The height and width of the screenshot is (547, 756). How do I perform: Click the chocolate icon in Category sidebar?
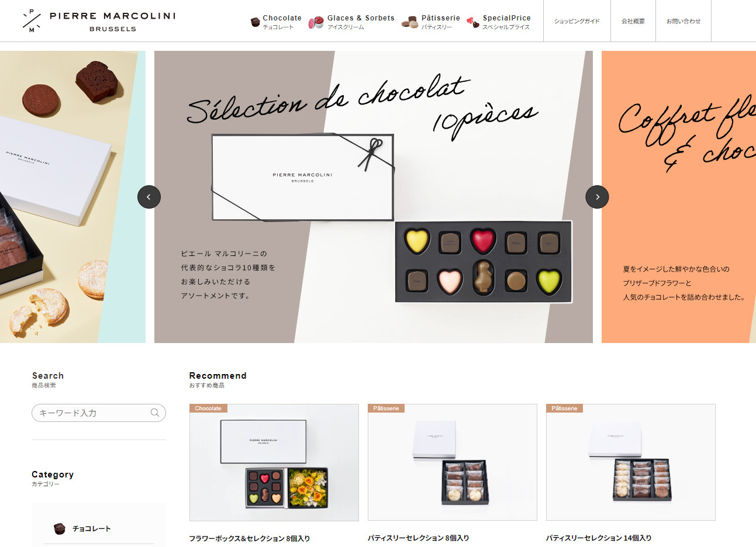tap(59, 528)
